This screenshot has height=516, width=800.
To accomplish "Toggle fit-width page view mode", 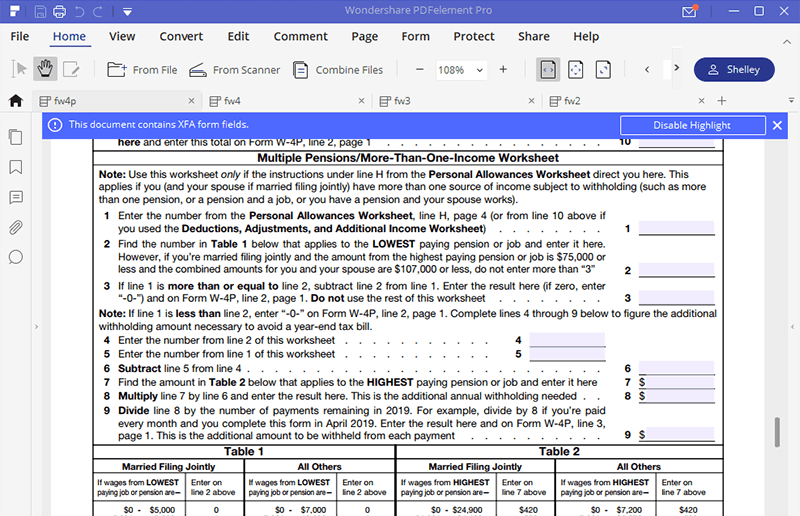I will (x=548, y=69).
